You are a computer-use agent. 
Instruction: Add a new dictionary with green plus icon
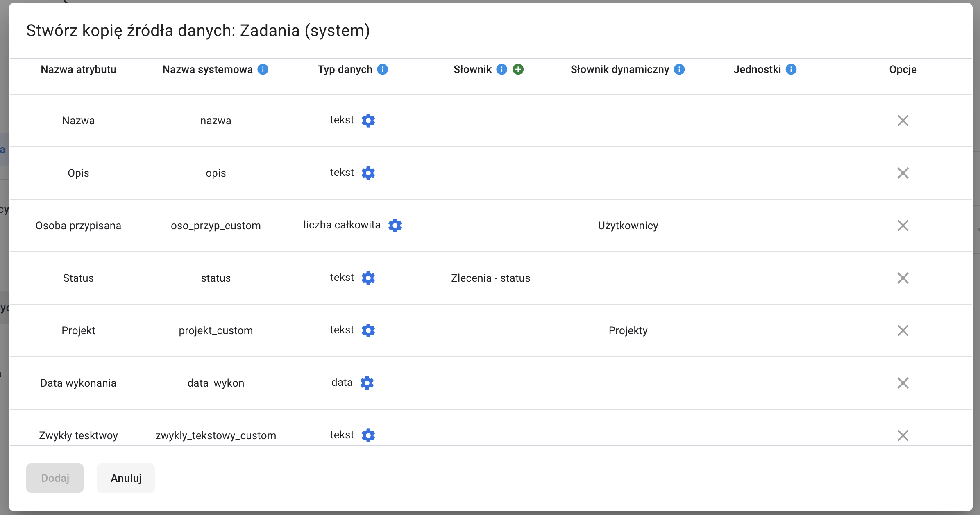tap(518, 70)
